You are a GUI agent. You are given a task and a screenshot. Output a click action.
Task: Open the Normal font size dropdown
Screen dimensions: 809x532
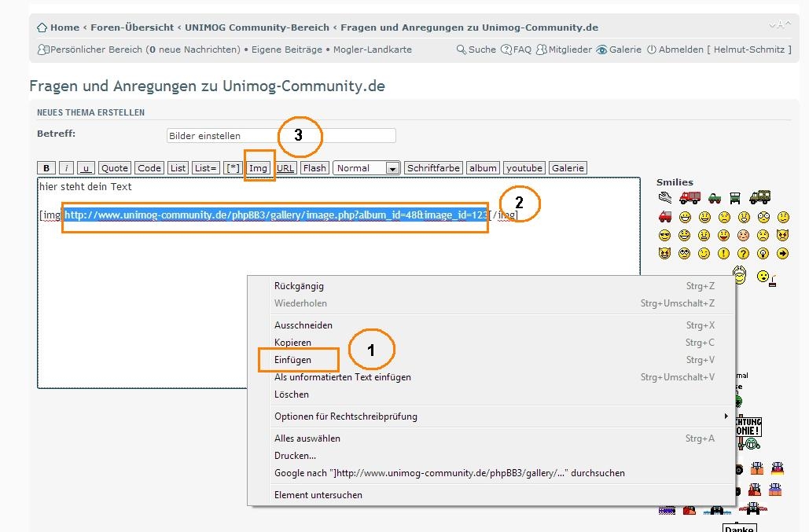click(367, 168)
